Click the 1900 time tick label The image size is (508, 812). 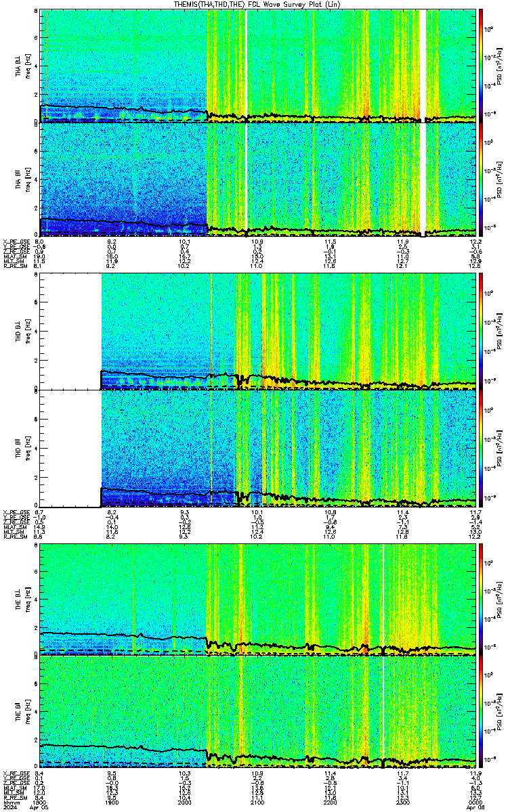click(112, 802)
